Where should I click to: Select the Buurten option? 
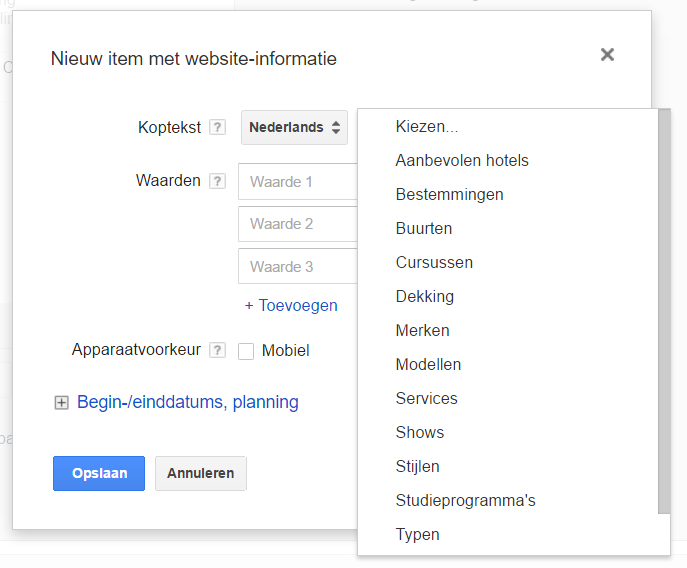424,228
